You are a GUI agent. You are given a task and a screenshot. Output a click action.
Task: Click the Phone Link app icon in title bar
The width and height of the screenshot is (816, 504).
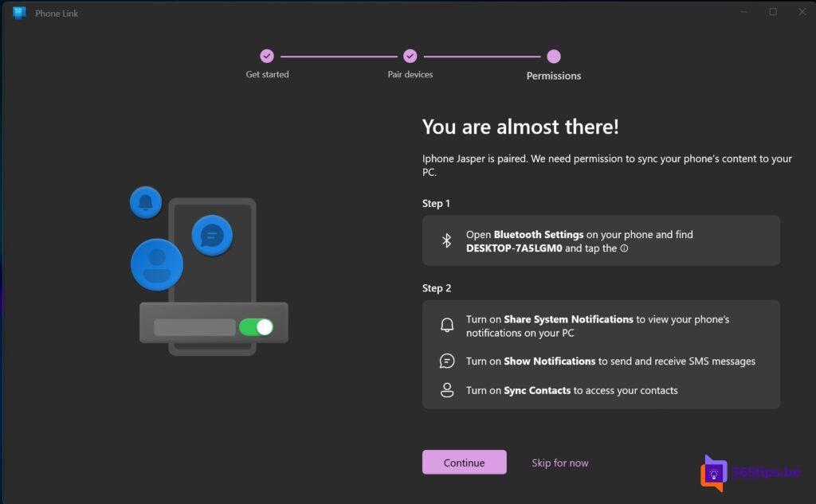click(x=19, y=13)
